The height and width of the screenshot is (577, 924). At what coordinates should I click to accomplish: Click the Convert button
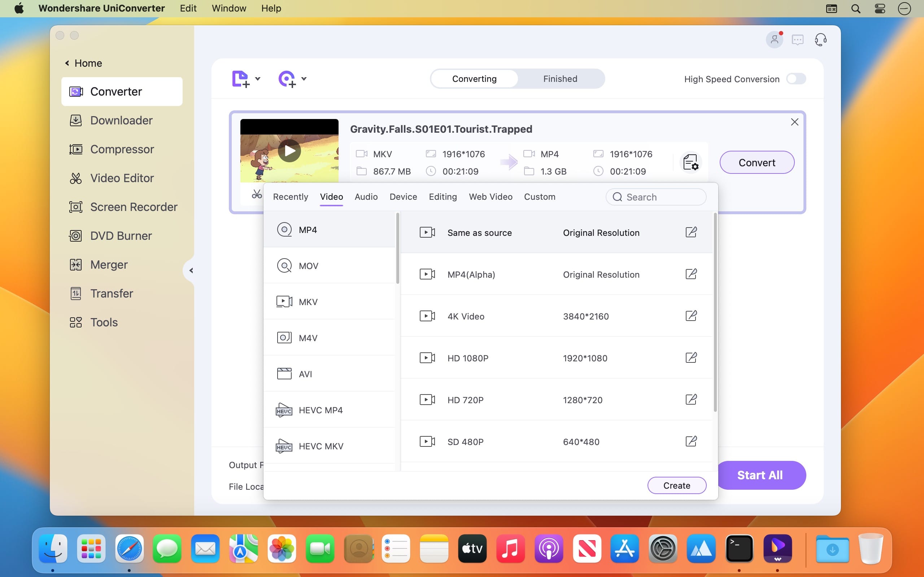click(x=757, y=162)
